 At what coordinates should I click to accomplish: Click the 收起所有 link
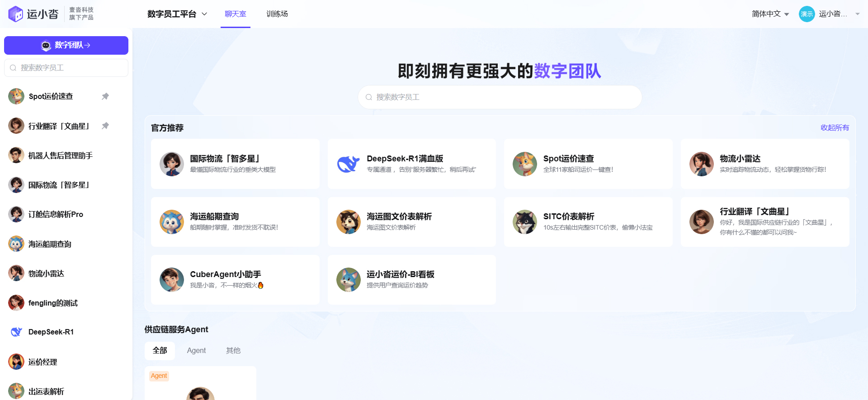tap(835, 128)
